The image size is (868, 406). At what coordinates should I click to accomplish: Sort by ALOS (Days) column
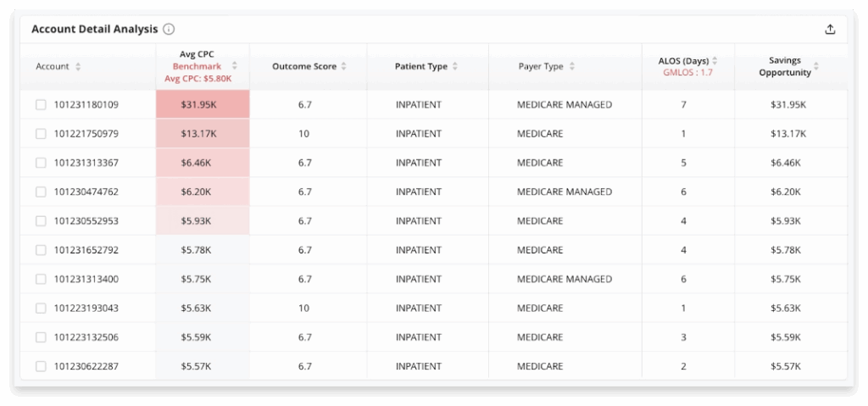pyautogui.click(x=715, y=61)
